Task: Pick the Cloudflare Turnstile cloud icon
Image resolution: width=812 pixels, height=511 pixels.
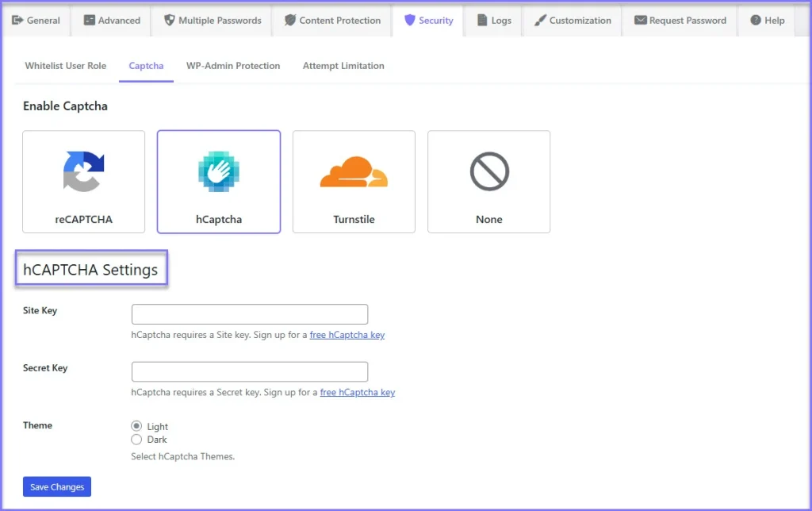Action: pyautogui.click(x=354, y=172)
